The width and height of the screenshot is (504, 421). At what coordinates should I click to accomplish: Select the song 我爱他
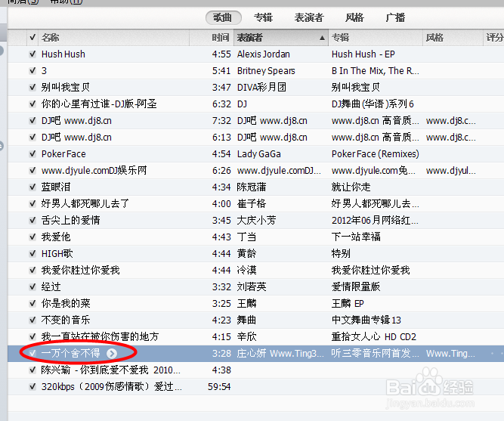click(56, 237)
